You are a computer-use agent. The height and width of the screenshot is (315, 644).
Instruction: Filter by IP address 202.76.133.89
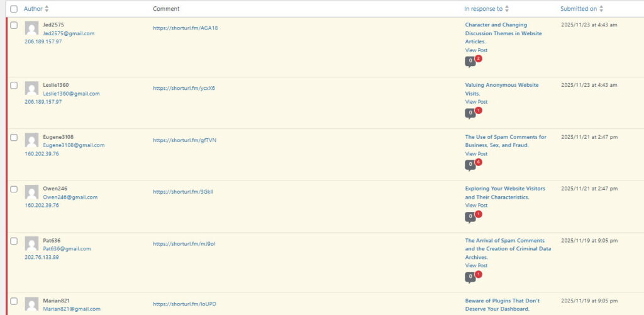(x=42, y=257)
